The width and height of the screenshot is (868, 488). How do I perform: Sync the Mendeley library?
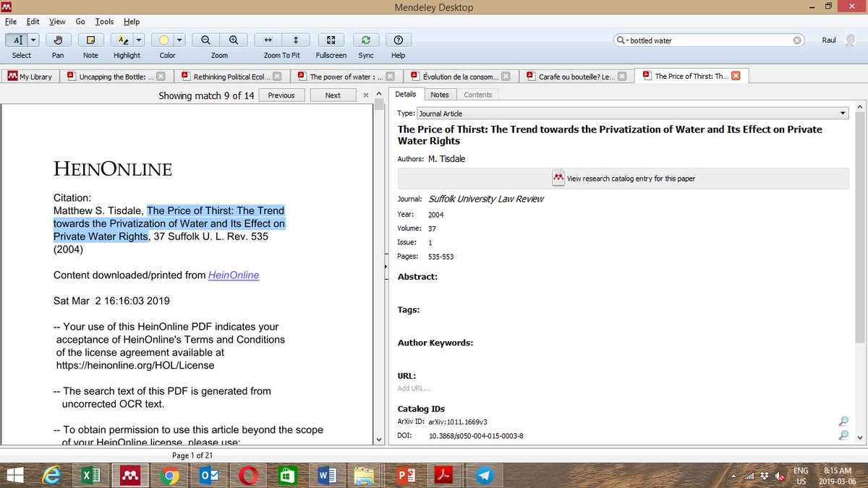(366, 40)
